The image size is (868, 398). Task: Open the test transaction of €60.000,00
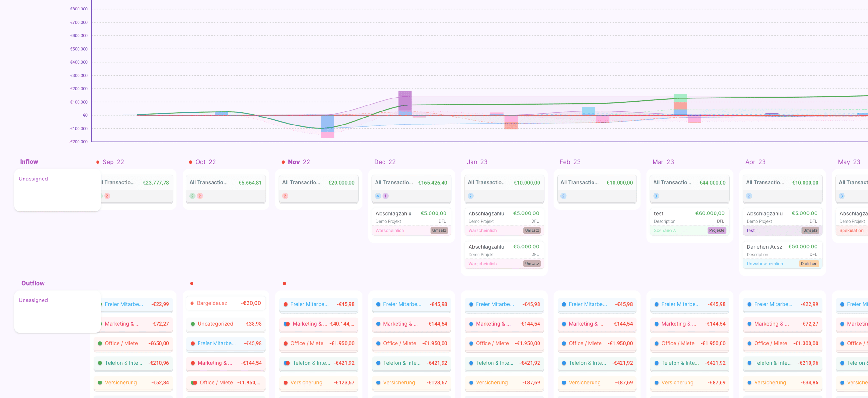689,217
